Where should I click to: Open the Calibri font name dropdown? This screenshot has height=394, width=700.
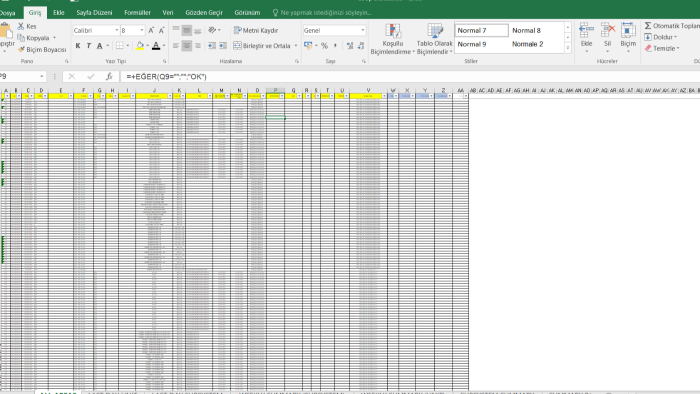point(117,30)
